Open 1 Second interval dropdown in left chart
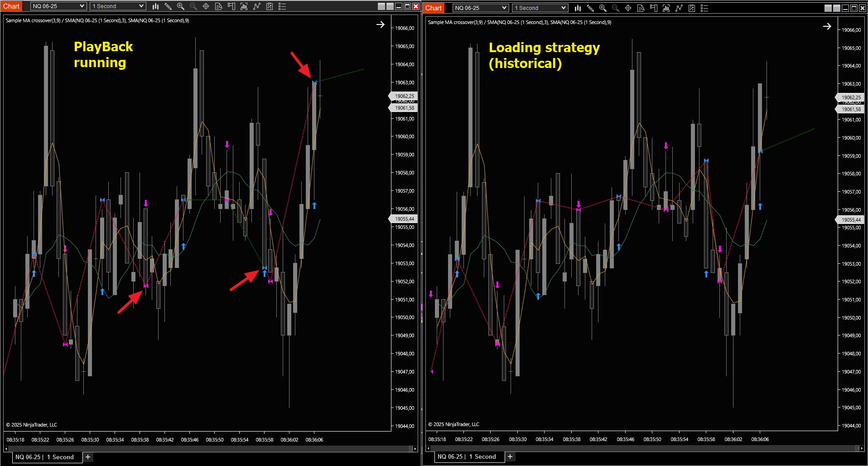The width and height of the screenshot is (868, 466). 118,6
